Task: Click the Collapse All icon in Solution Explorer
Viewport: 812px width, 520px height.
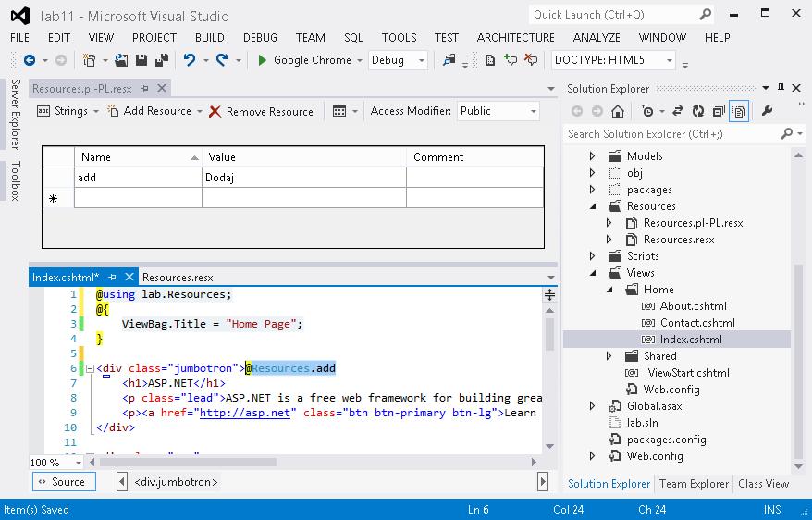Action: 719,111
